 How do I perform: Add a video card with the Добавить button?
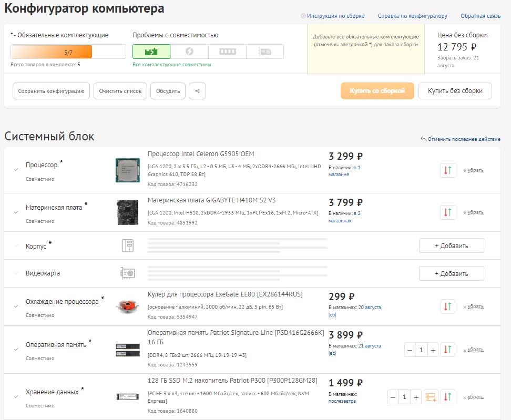coord(451,273)
